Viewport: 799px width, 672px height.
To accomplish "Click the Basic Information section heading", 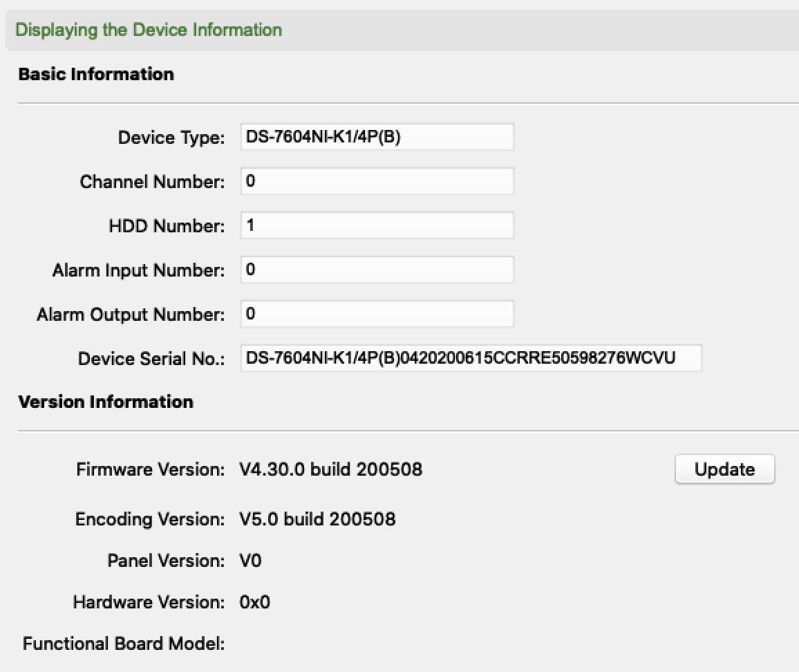I will pyautogui.click(x=96, y=74).
